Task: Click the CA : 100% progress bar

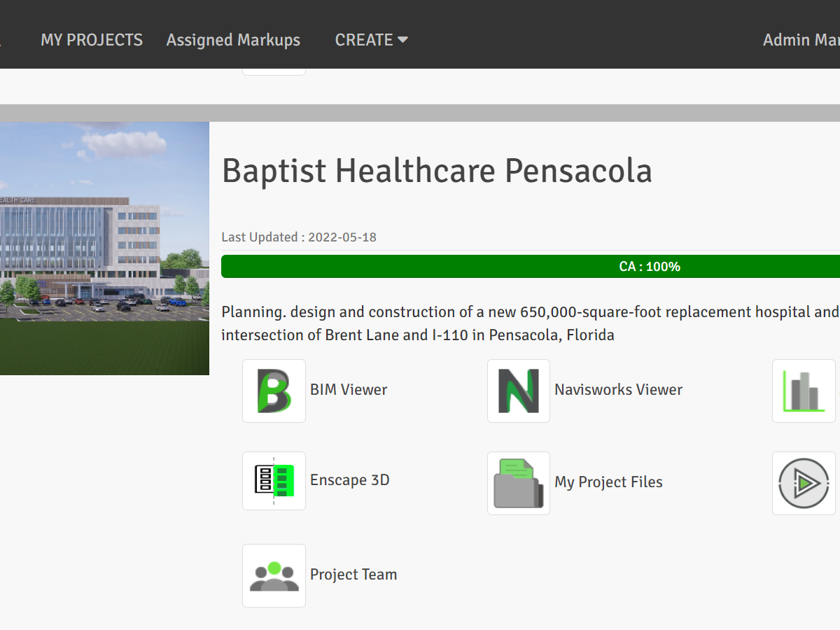Action: coord(531,267)
